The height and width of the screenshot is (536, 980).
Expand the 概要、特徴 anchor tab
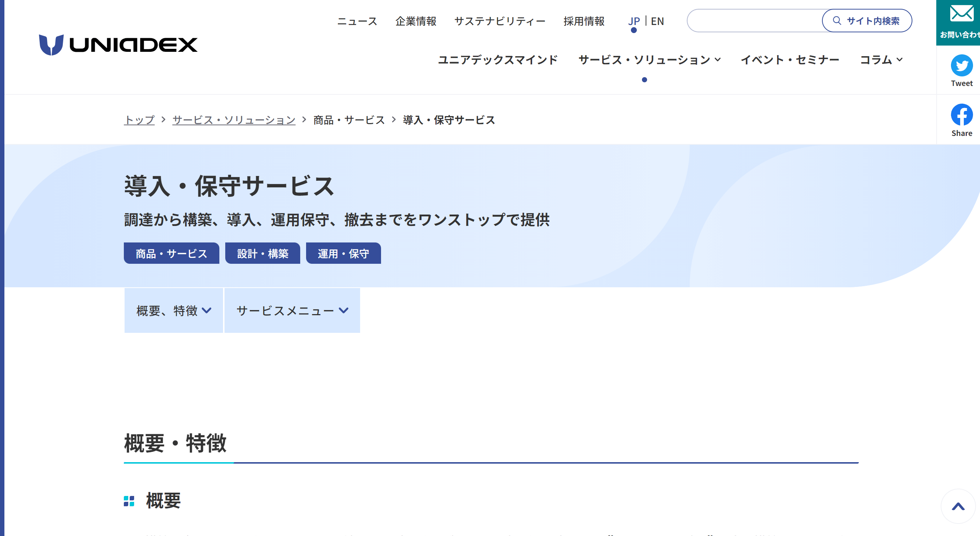pyautogui.click(x=174, y=310)
